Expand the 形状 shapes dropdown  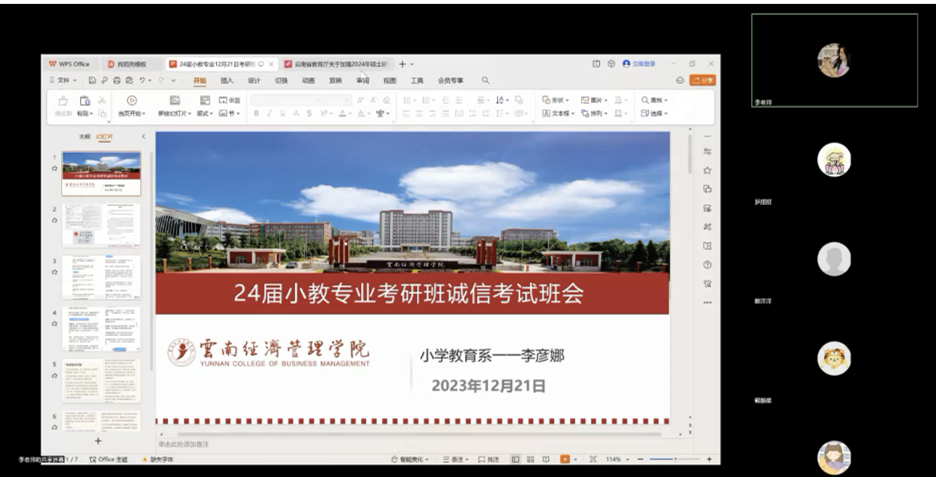tap(557, 100)
